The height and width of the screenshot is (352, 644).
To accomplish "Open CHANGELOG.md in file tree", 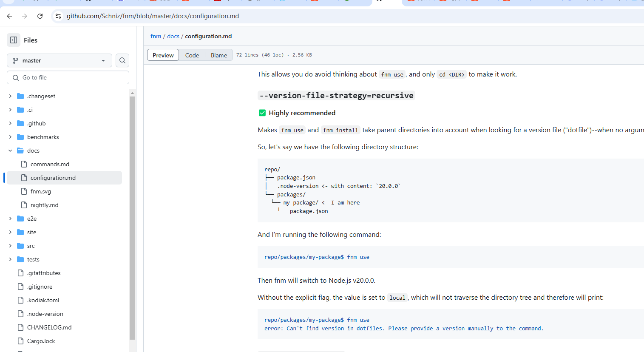I will [x=49, y=327].
